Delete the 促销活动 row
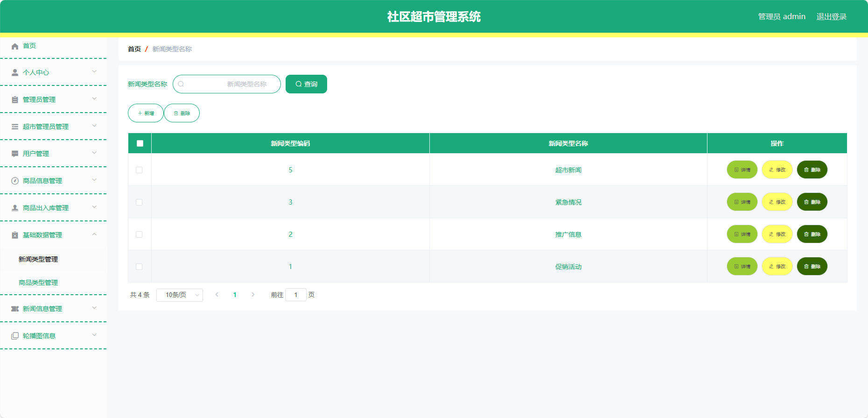This screenshot has width=868, height=418. tap(812, 266)
